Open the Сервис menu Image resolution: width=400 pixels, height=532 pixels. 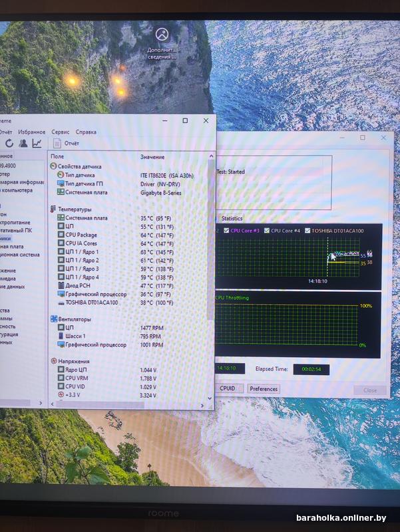coord(60,132)
